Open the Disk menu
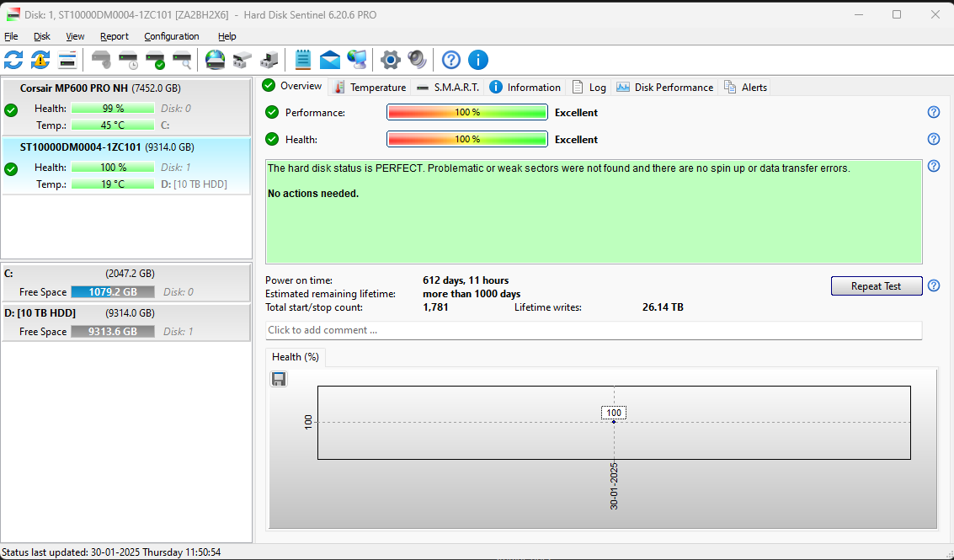Viewport: 954px width, 560px height. point(42,36)
